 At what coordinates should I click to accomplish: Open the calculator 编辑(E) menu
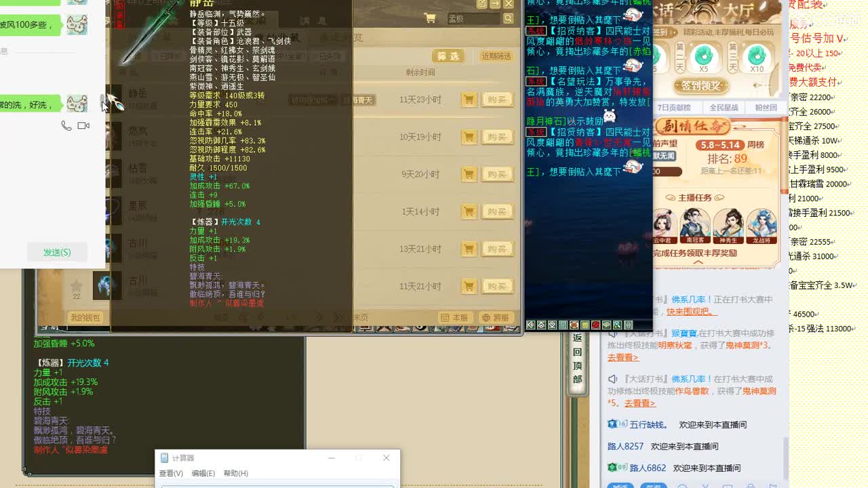(x=203, y=473)
